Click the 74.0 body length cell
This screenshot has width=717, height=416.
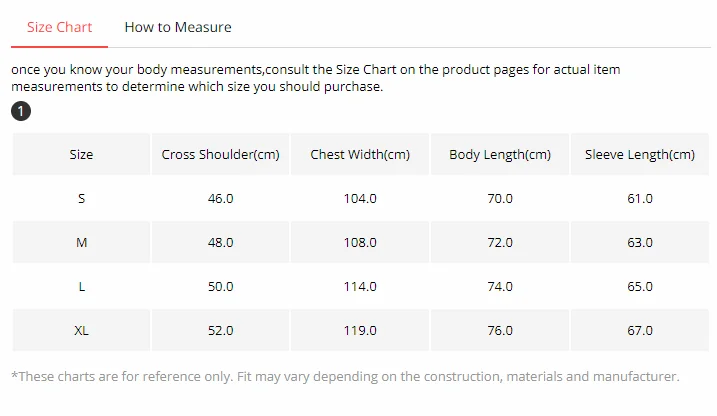coord(500,286)
